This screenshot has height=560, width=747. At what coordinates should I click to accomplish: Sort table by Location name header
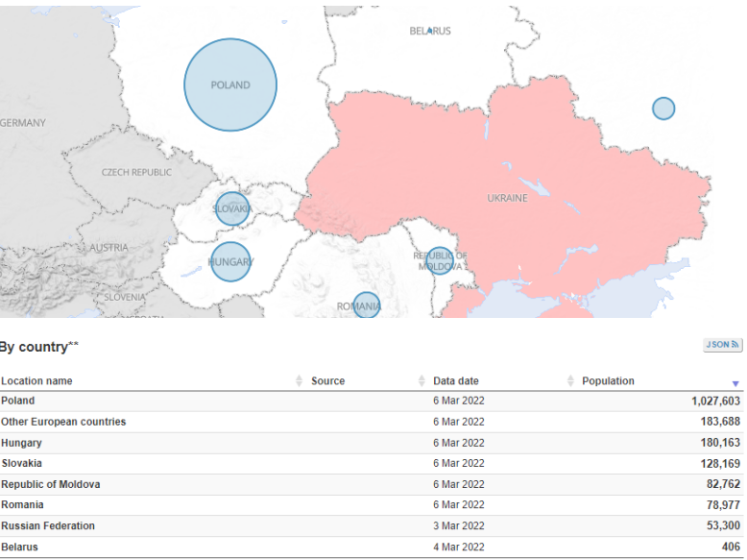click(x=36, y=381)
